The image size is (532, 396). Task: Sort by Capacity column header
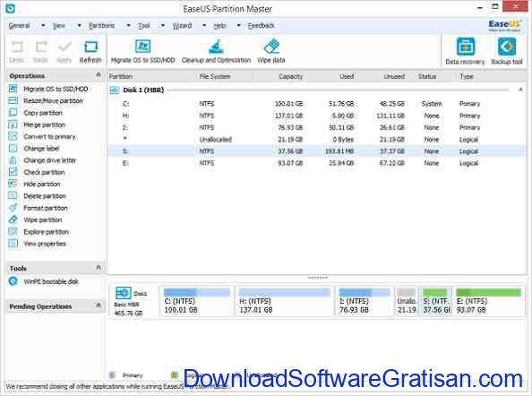290,76
